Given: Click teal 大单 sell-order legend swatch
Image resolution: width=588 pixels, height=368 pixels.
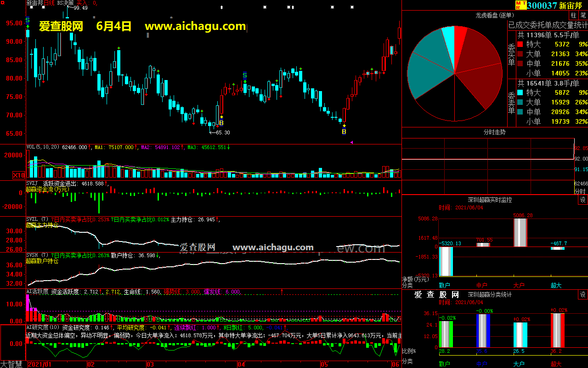Looking at the screenshot, I should (520, 102).
